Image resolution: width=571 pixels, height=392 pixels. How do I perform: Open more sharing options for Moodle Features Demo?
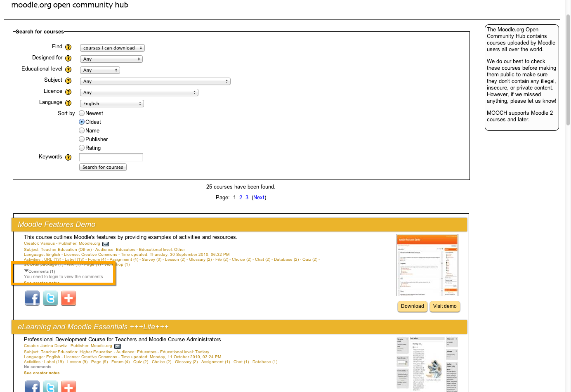(x=68, y=298)
